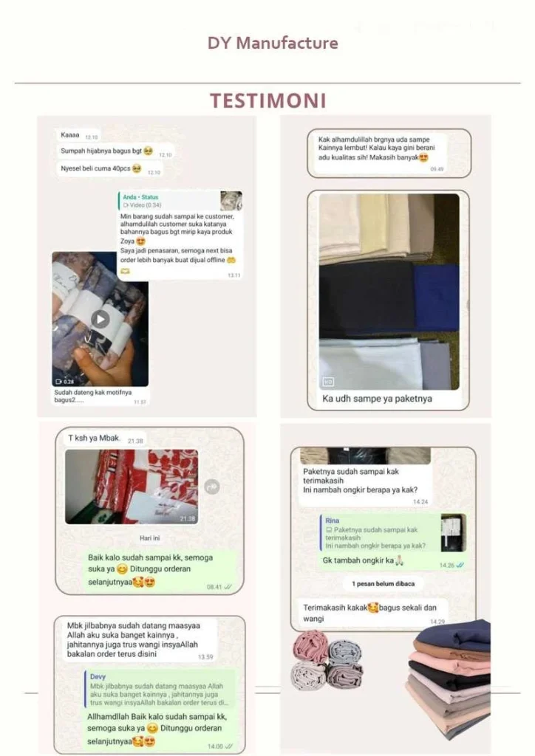Tap the HD badge on fabrics photo

(328, 382)
